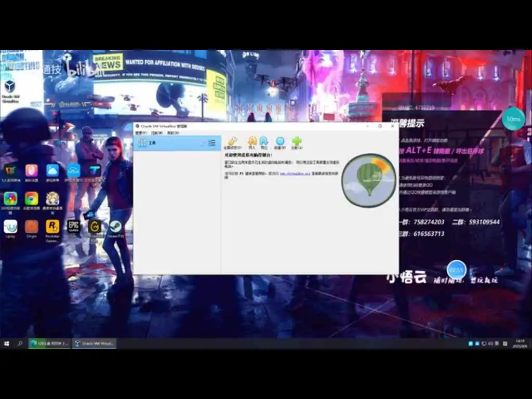Click the Import appliance toolbar icon
Image resolution: width=532 pixels, height=399 pixels.
(252, 142)
